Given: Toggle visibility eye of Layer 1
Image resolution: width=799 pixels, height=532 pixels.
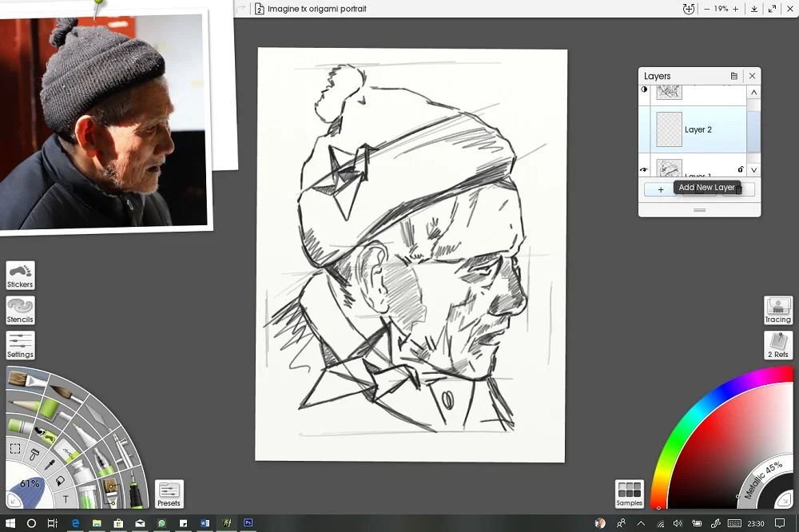Looking at the screenshot, I should (x=644, y=169).
